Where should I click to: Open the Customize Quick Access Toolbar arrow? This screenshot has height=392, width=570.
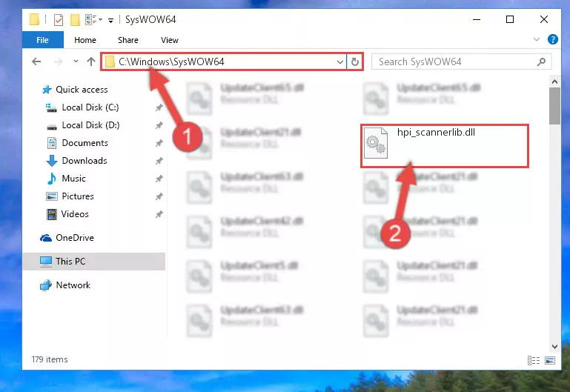(x=110, y=20)
